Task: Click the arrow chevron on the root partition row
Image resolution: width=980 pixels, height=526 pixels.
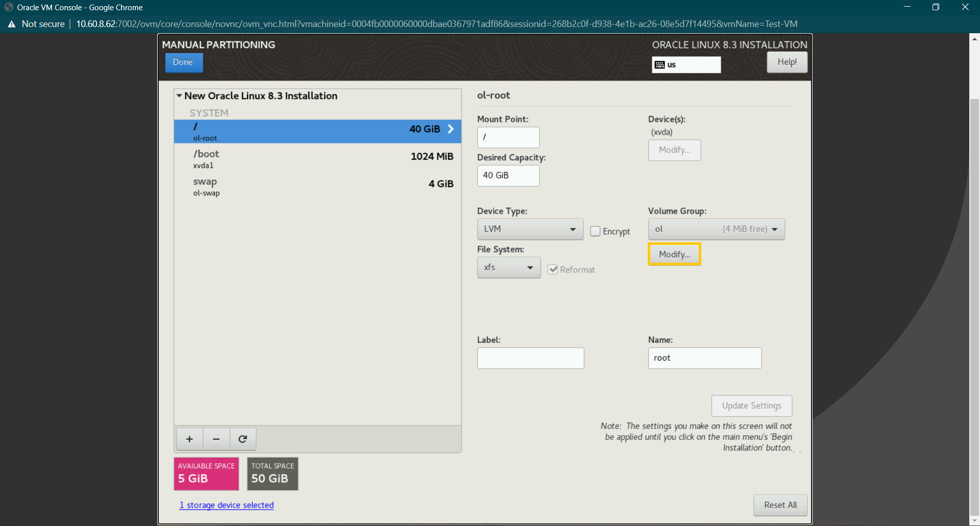Action: click(451, 129)
